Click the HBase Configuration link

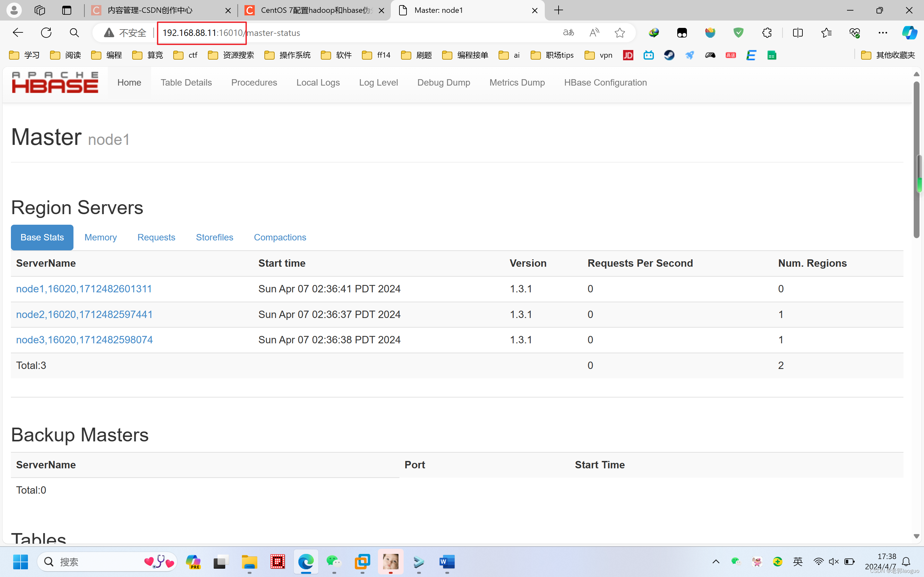pos(605,83)
